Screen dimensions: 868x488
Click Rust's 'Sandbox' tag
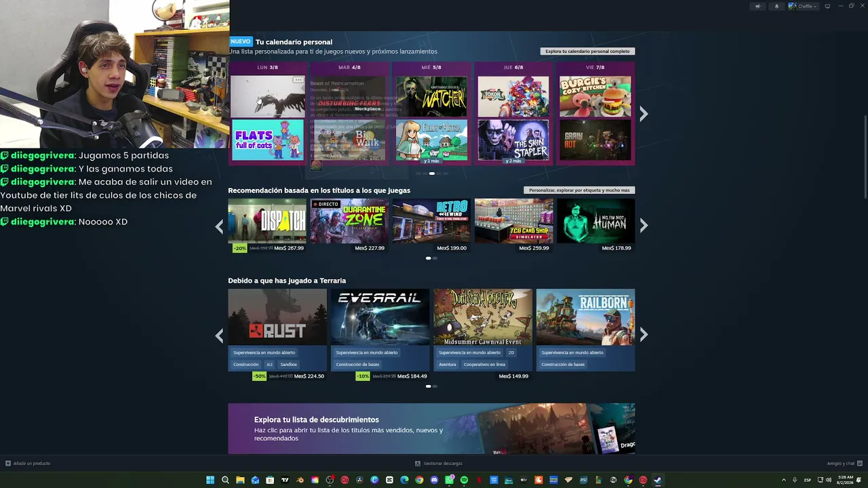[x=289, y=365]
